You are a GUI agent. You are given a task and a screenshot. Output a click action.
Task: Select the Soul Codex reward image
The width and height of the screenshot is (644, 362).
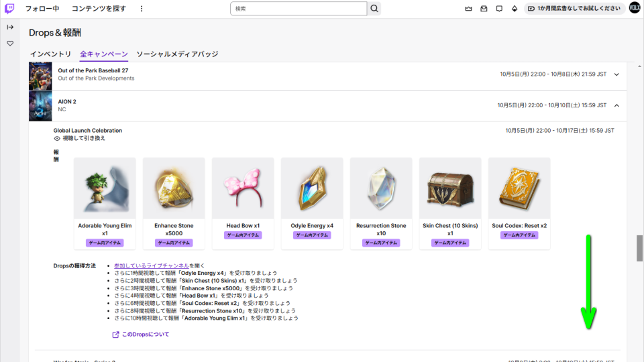[x=519, y=188]
